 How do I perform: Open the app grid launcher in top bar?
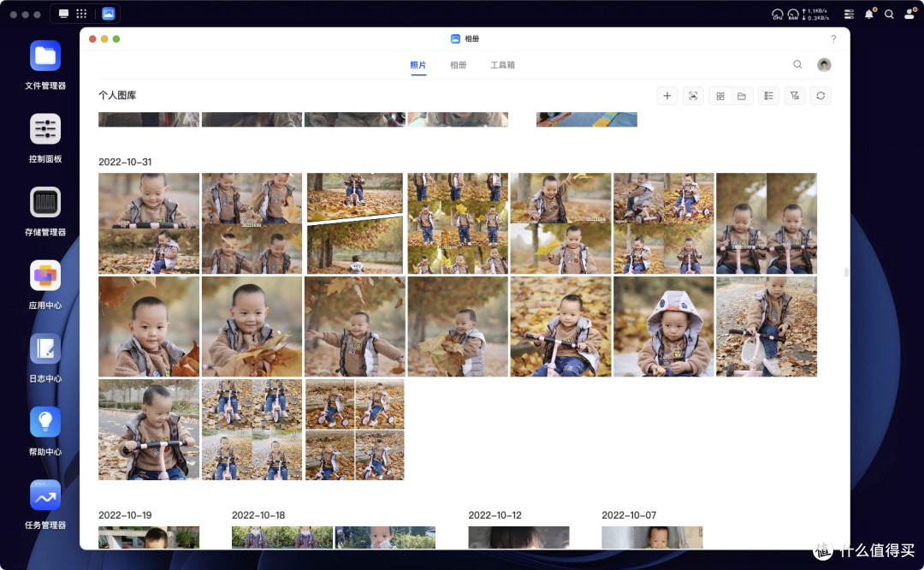(x=81, y=14)
